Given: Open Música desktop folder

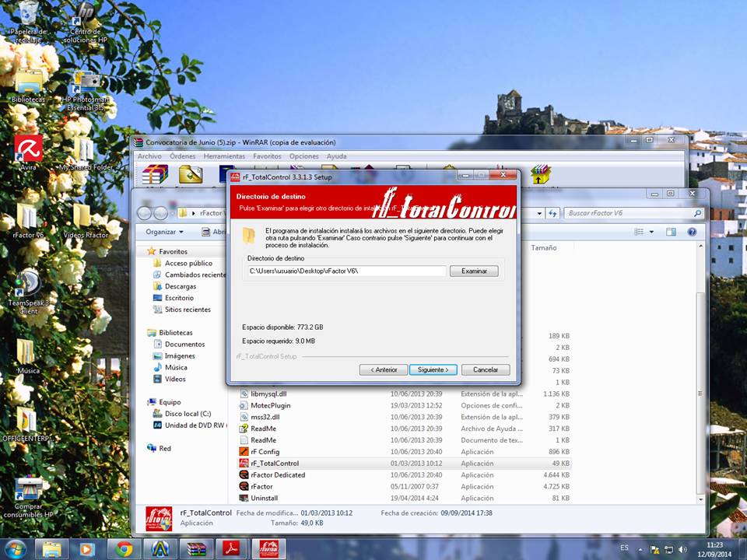Looking at the screenshot, I should tap(28, 355).
